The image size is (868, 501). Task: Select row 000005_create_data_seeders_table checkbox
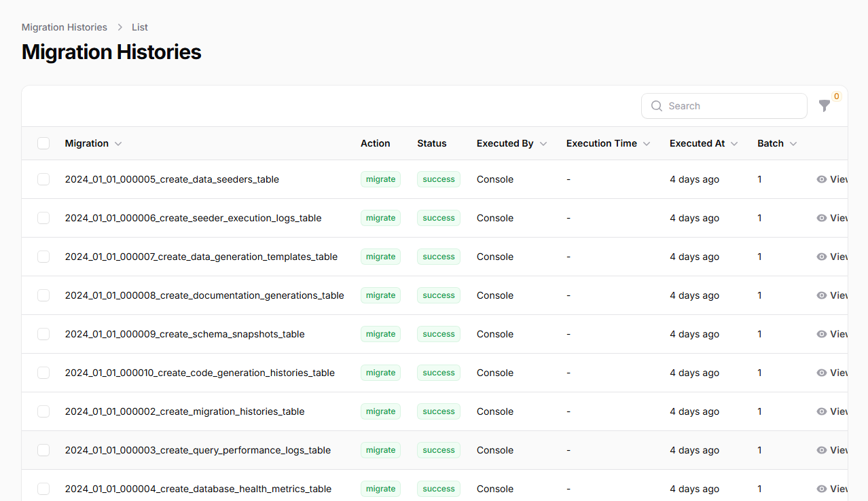(43, 179)
